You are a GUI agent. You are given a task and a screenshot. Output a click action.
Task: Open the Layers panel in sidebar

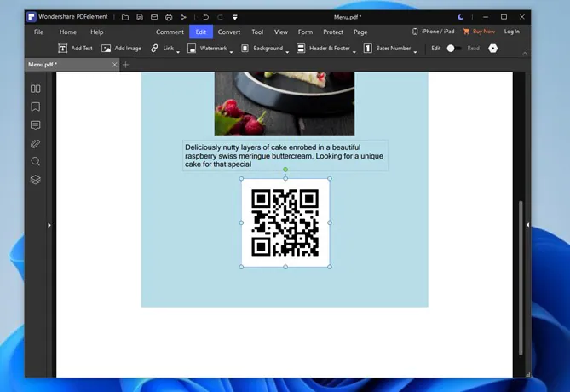[35, 180]
